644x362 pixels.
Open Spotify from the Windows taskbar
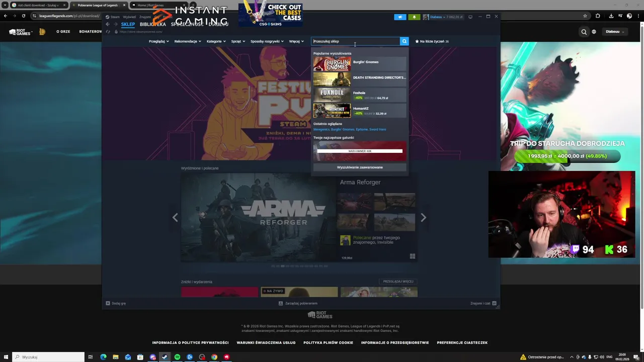[x=177, y=357]
